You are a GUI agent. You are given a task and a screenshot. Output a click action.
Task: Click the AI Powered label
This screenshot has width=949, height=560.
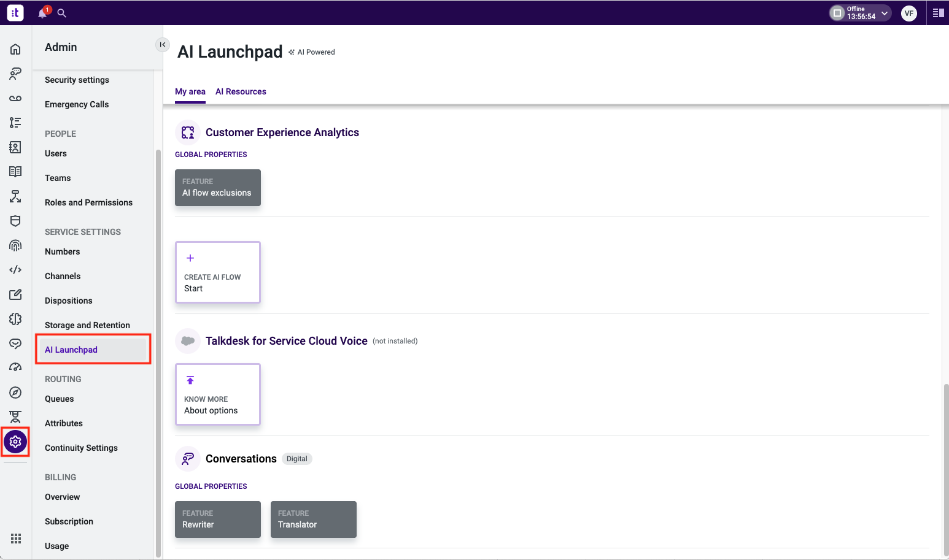click(312, 52)
